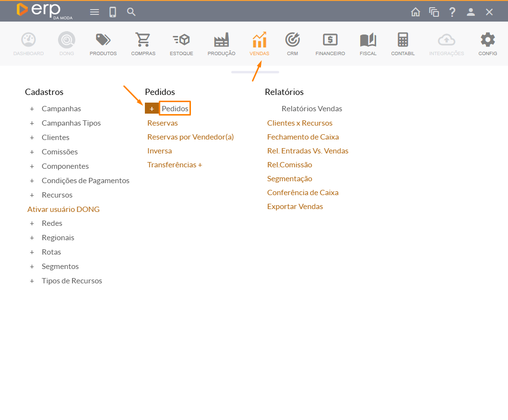The image size is (508, 420).
Task: Click the plus button beside Pedidos
Action: pyautogui.click(x=152, y=109)
